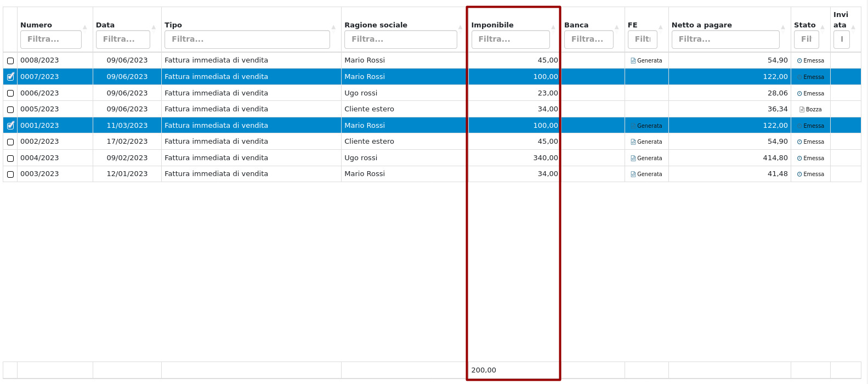Click Emessa status icon for invoice 0003/2023
Viewport: 868px width, 384px height.
point(799,174)
